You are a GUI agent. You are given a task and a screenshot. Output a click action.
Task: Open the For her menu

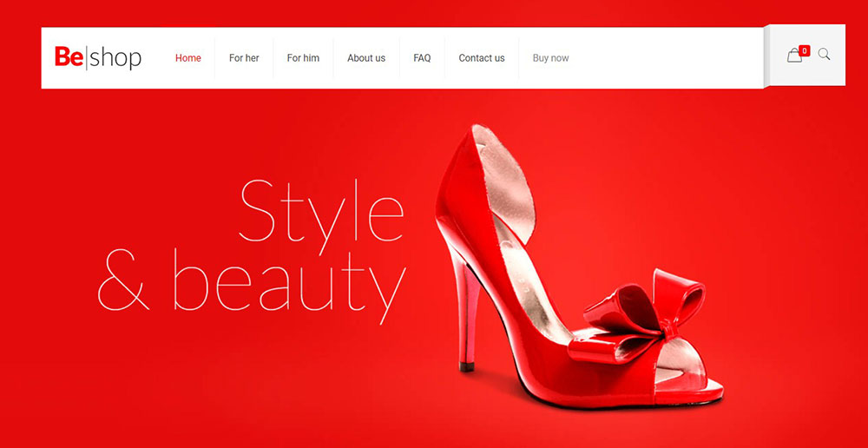pos(244,58)
